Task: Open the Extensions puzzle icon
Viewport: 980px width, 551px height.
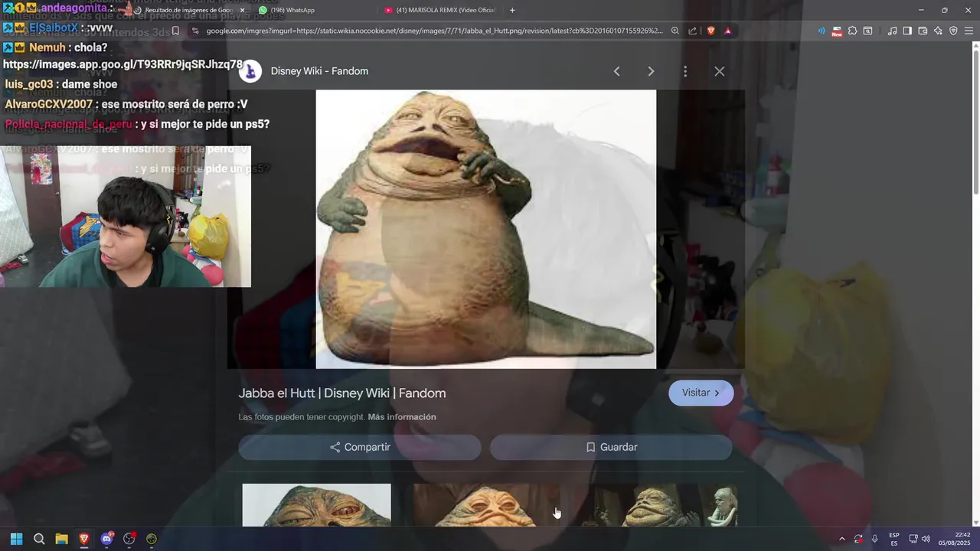Action: click(852, 31)
